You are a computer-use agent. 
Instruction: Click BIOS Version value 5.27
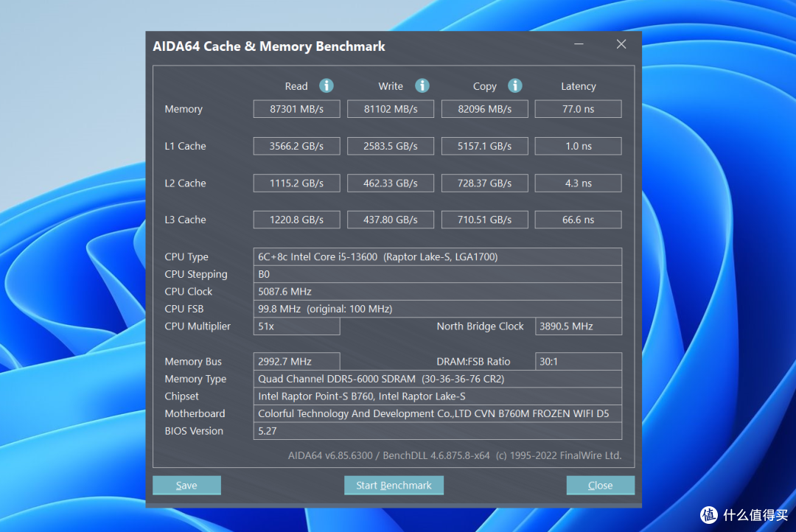(438, 431)
